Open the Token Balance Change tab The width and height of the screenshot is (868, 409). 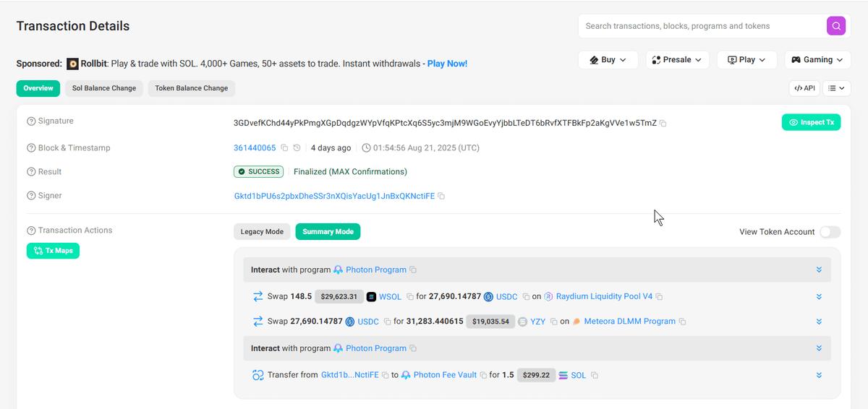[191, 88]
